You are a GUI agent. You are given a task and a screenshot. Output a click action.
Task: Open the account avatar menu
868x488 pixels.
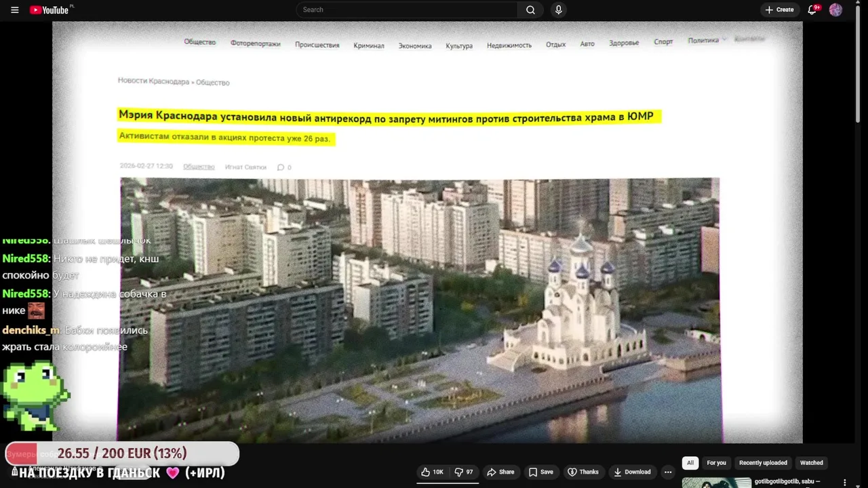tap(835, 9)
